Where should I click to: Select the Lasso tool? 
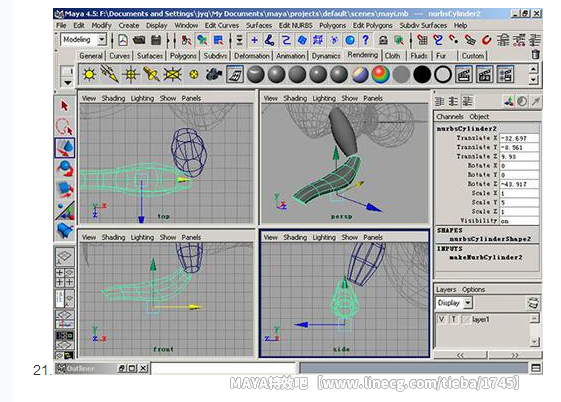point(64,127)
